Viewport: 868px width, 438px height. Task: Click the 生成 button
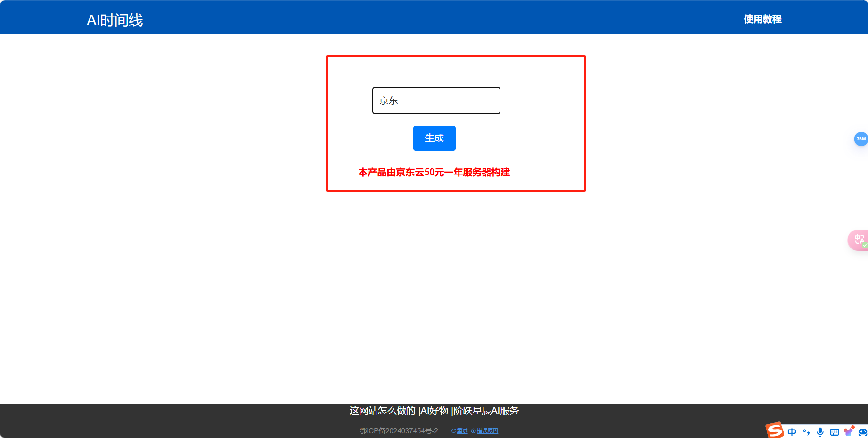click(x=434, y=138)
